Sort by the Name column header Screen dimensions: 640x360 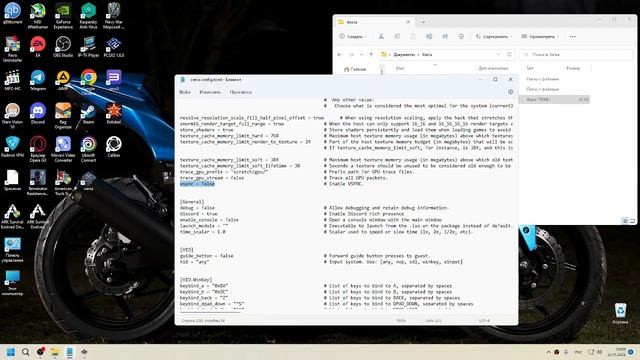pyautogui.click(x=400, y=68)
